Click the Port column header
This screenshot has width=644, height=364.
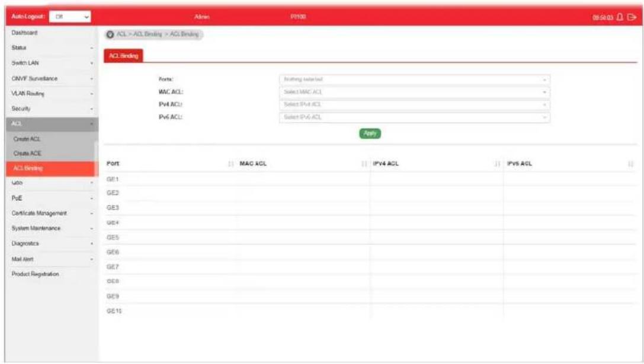coord(113,164)
